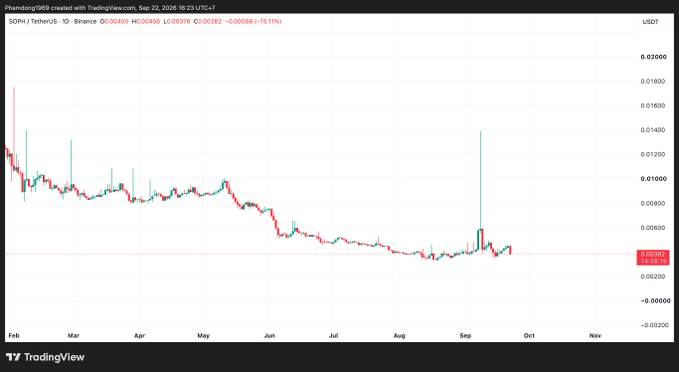The image size is (679, 372).
Task: Click the 0.01000 price axis label
Action: click(653, 179)
